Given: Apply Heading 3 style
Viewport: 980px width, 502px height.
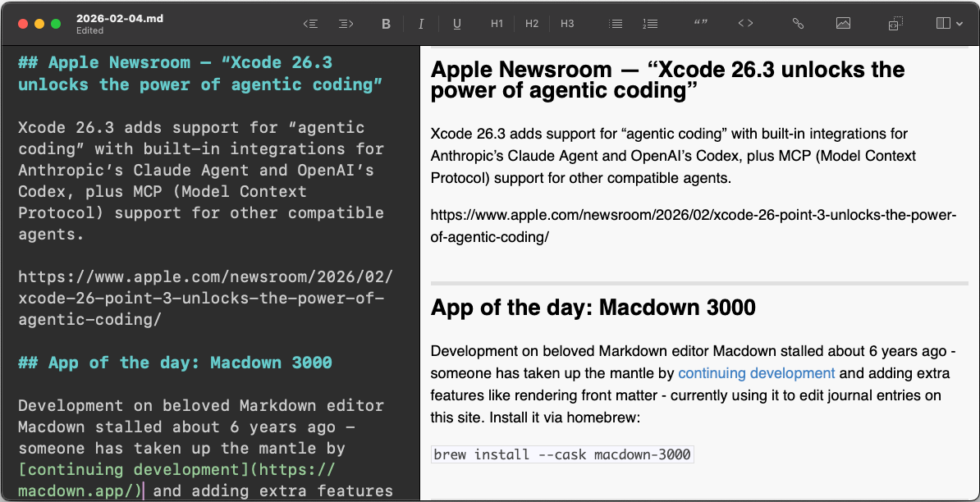Looking at the screenshot, I should (x=566, y=24).
